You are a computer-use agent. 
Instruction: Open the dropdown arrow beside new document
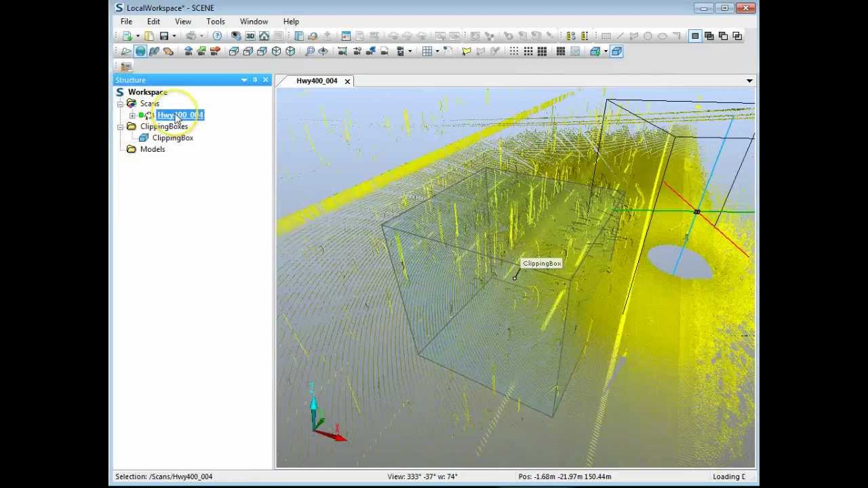(x=138, y=36)
